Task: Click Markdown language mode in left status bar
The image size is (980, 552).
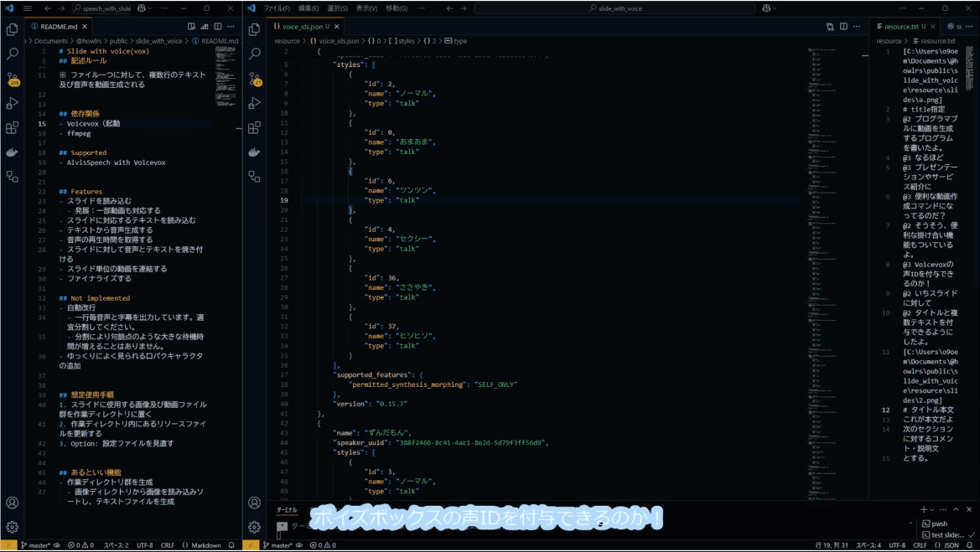Action: coord(206,545)
